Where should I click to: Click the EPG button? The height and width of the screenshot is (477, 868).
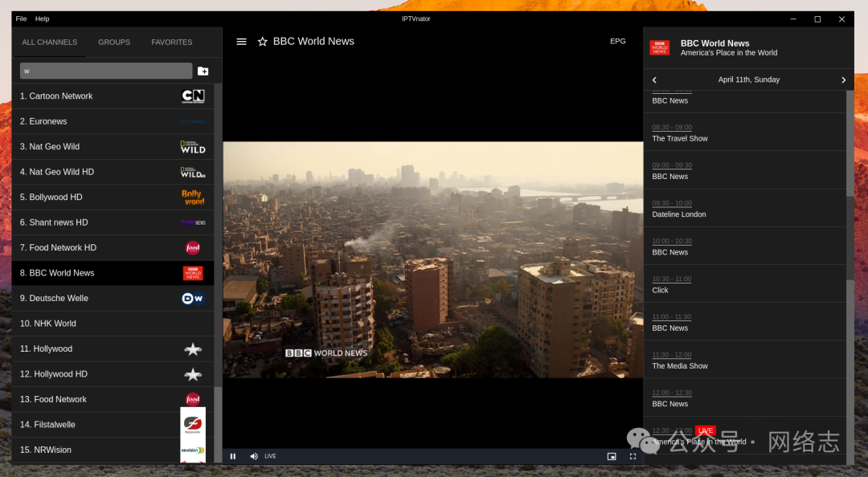pyautogui.click(x=617, y=41)
